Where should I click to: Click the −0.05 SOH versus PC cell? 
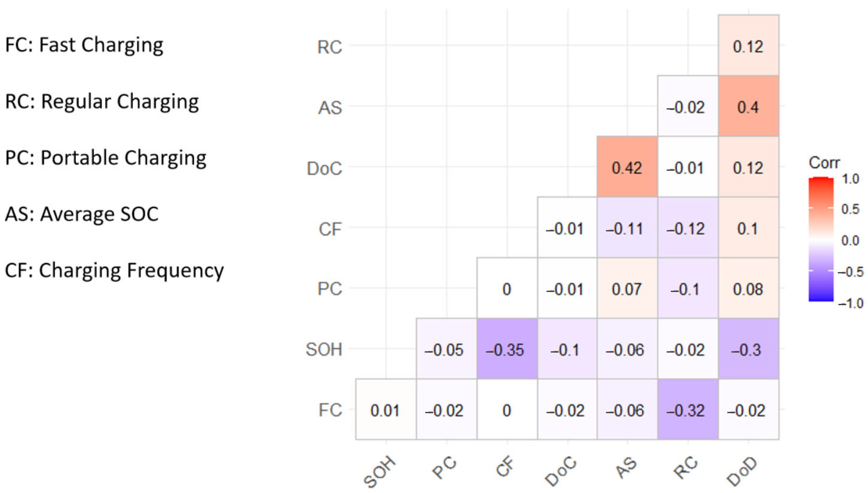pyautogui.click(x=446, y=349)
